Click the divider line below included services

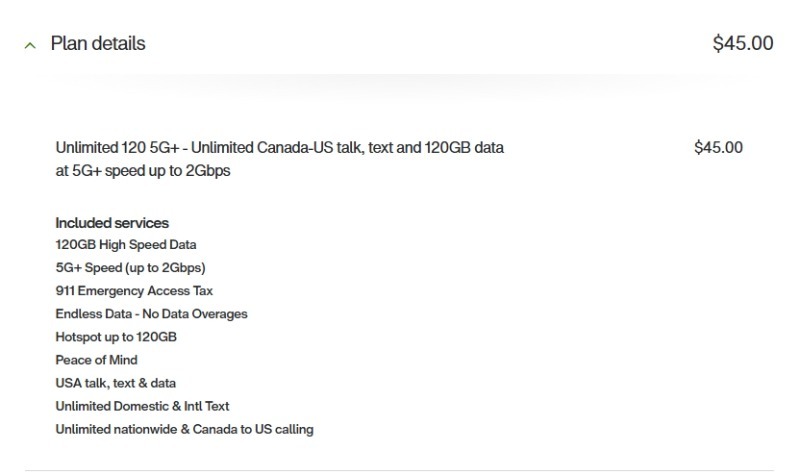[400, 470]
